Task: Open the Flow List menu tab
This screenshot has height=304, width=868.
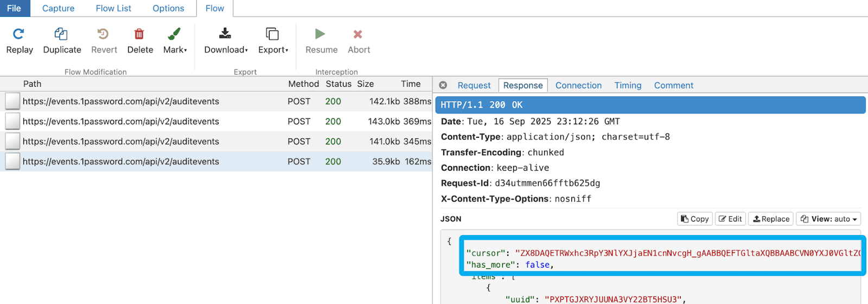Action: tap(113, 8)
